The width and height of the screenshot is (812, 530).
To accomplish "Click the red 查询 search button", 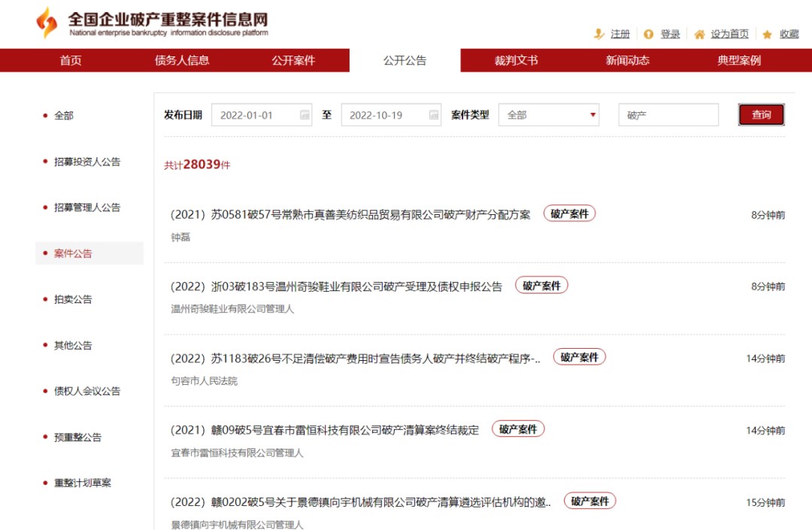I will click(x=761, y=115).
